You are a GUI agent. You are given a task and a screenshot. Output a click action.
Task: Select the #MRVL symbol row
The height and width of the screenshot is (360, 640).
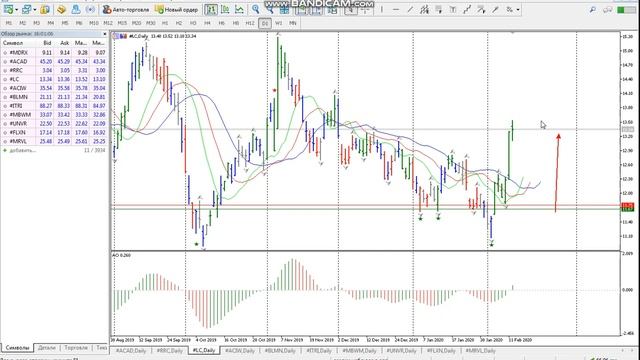(54, 141)
